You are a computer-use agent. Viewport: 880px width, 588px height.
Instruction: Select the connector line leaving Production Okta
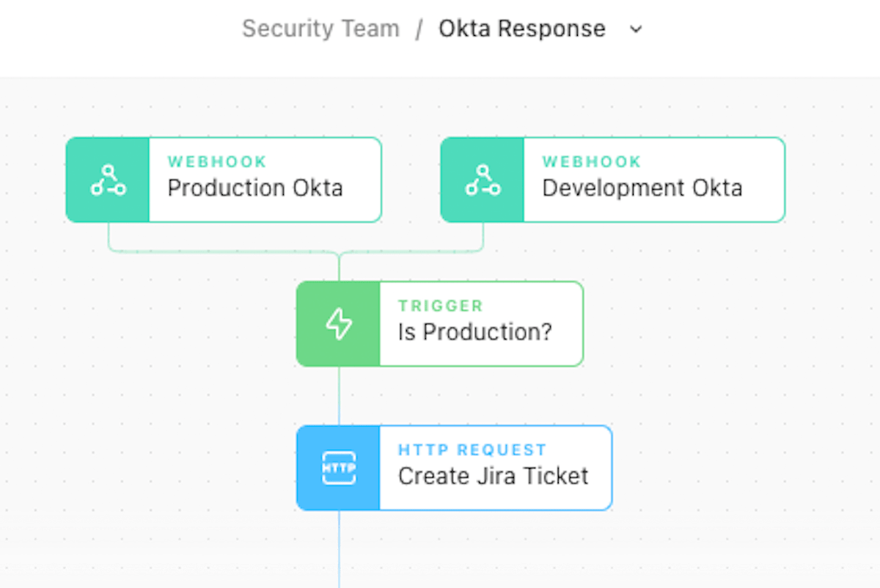pyautogui.click(x=109, y=237)
